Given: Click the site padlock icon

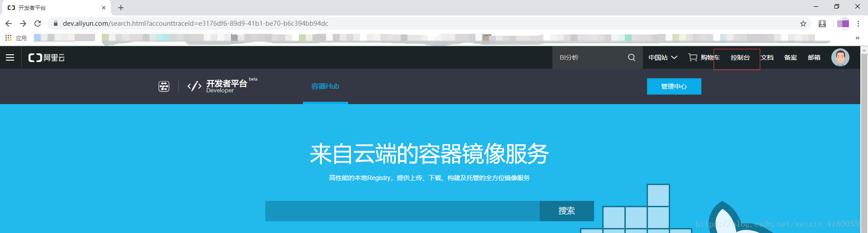Looking at the screenshot, I should [56, 24].
